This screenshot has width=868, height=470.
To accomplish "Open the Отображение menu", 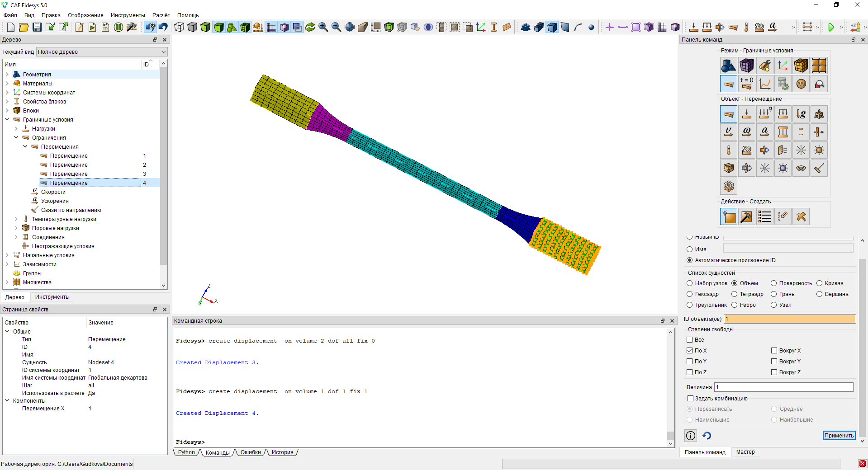I will tap(85, 15).
